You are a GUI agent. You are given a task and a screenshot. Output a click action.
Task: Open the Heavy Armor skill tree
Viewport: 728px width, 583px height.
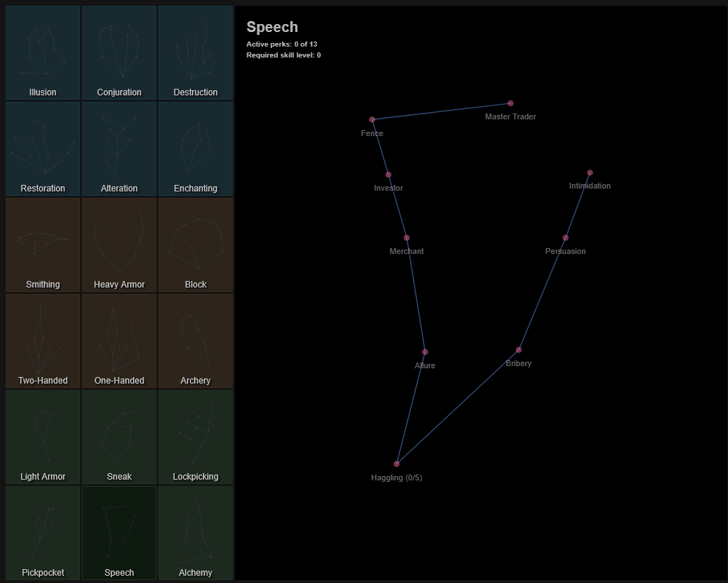(119, 245)
